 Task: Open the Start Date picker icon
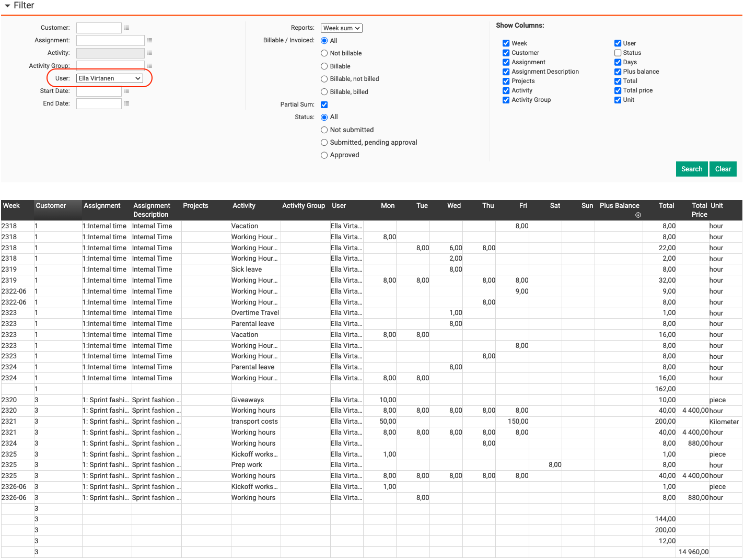(126, 91)
